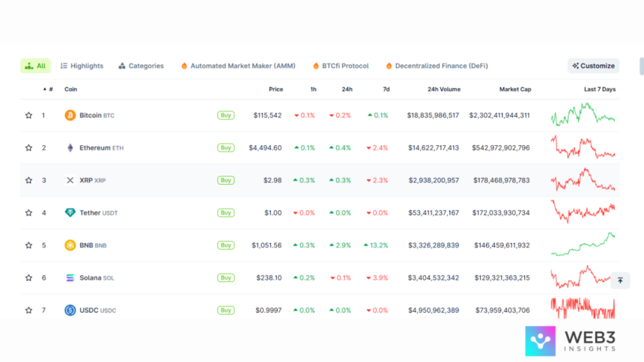The height and width of the screenshot is (362, 644).
Task: Open the Categories tab
Action: tap(141, 66)
